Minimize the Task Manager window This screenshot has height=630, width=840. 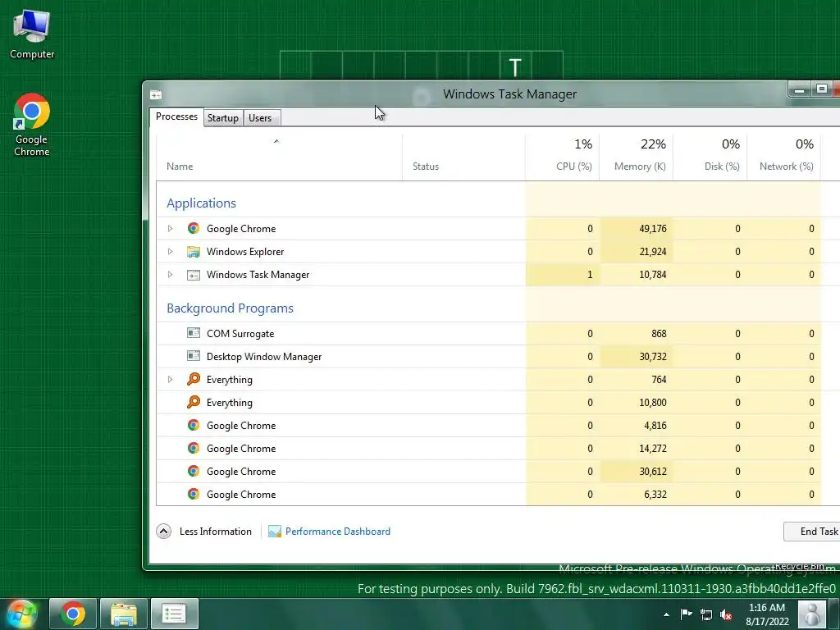coord(799,89)
